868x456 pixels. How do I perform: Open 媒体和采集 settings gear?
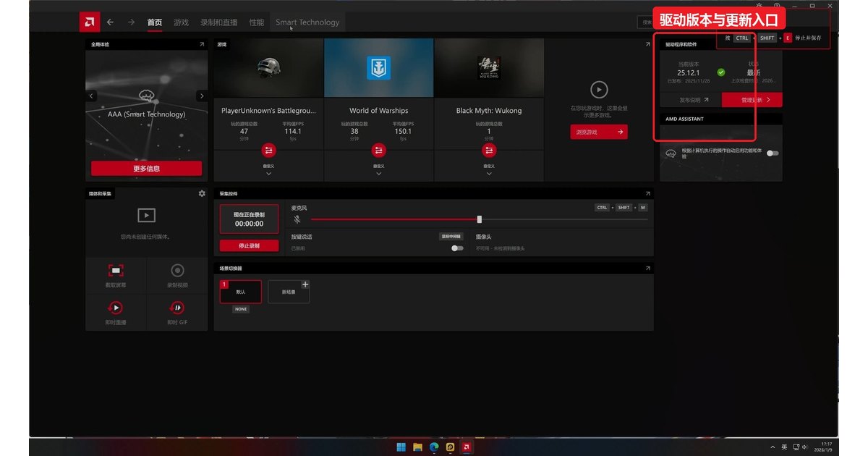point(202,193)
